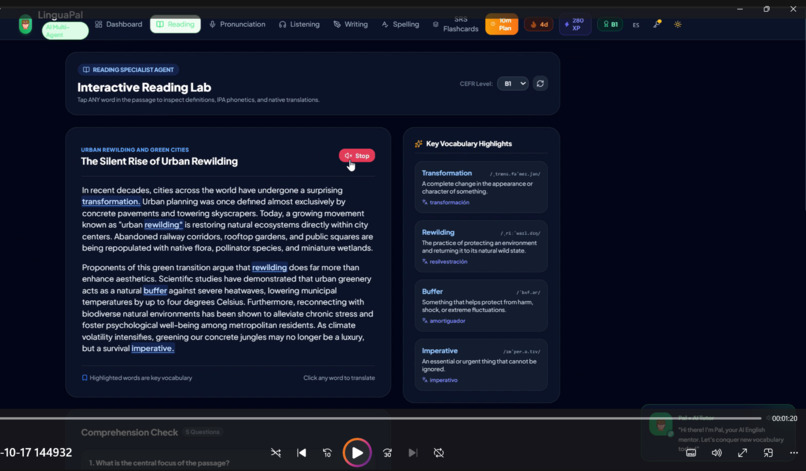The width and height of the screenshot is (806, 471).
Task: Open the more options ellipsis menu
Action: [x=794, y=452]
